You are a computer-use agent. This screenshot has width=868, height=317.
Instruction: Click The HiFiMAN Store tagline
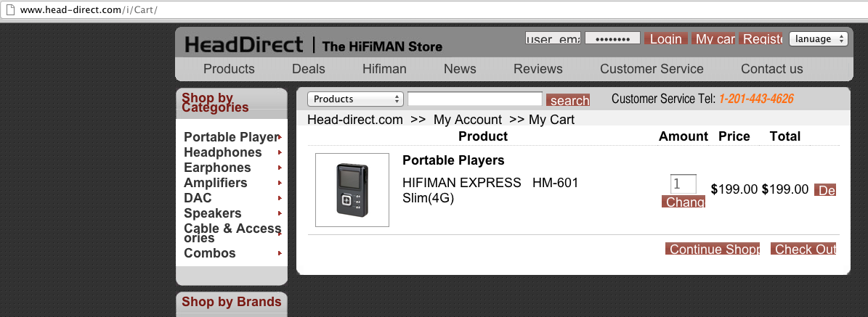[382, 46]
